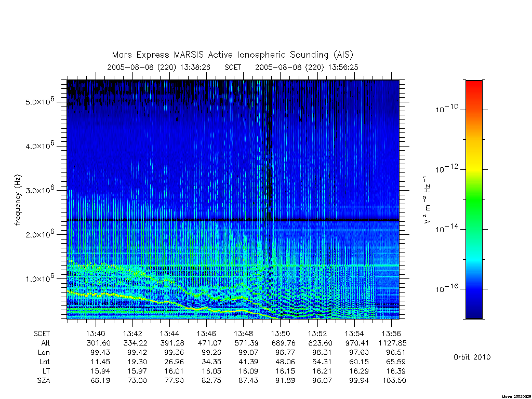Click the 13:48 time tick label
532x399 pixels.
[x=244, y=334]
